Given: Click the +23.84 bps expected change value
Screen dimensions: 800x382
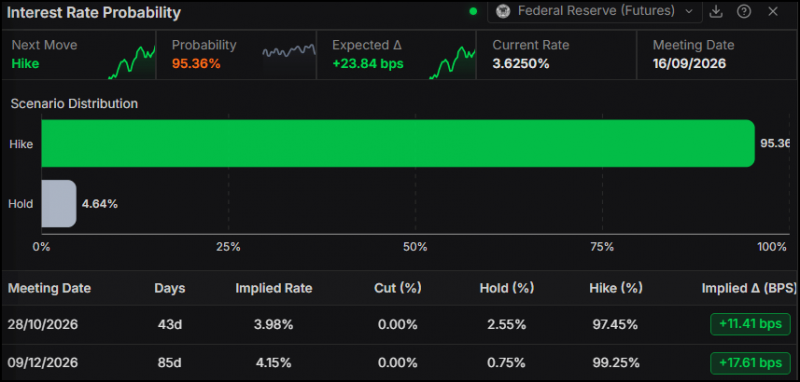Looking at the screenshot, I should coord(368,64).
